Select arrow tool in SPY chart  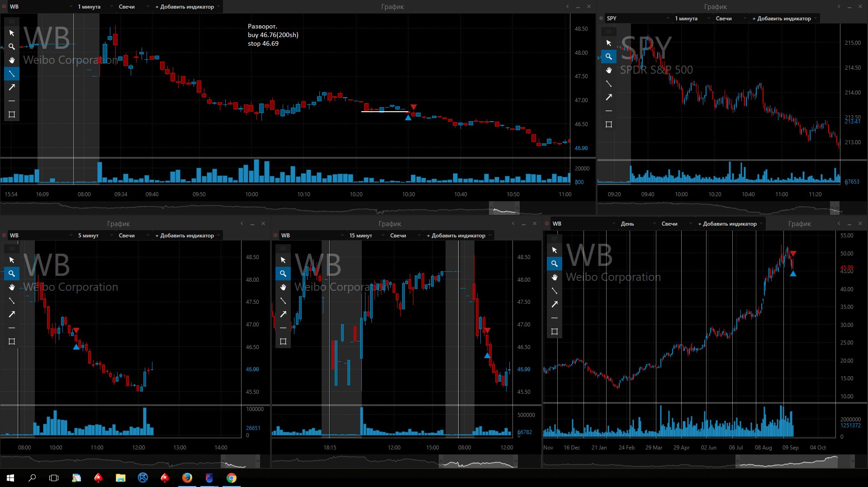click(609, 97)
